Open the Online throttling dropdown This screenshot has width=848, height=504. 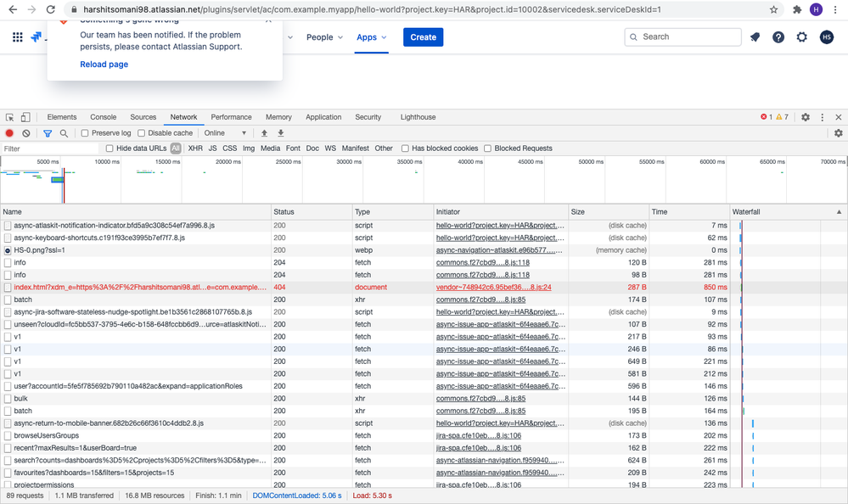coord(225,133)
